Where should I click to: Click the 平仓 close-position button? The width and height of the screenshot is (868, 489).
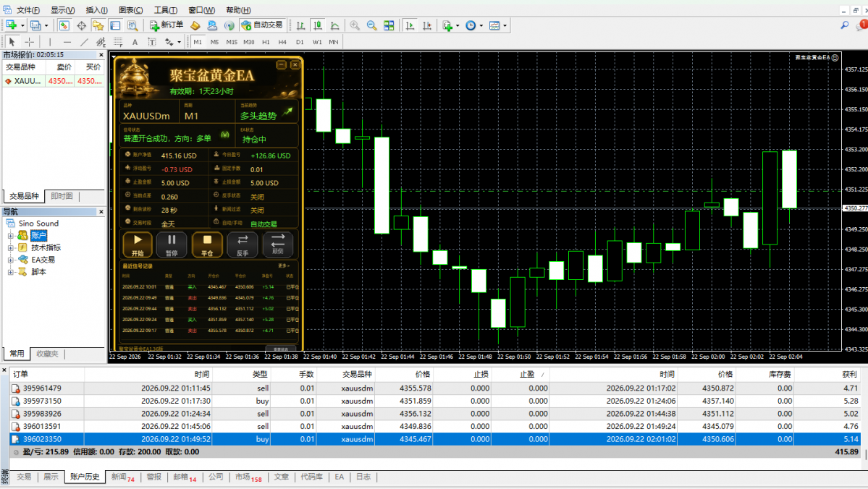point(207,245)
